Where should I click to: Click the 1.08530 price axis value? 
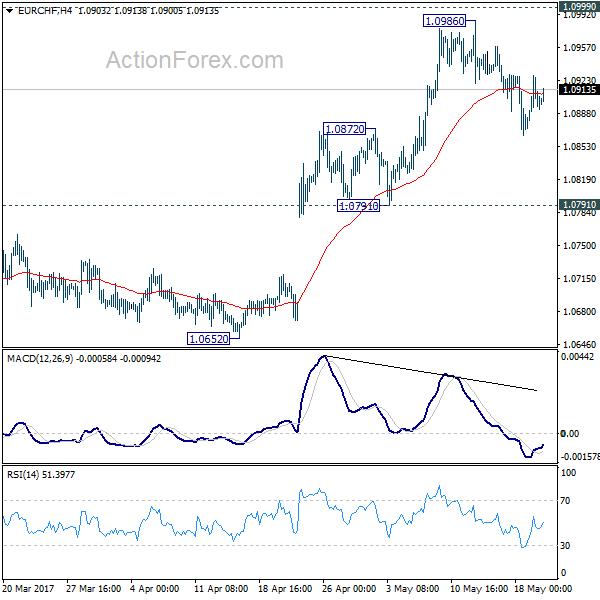(x=579, y=147)
